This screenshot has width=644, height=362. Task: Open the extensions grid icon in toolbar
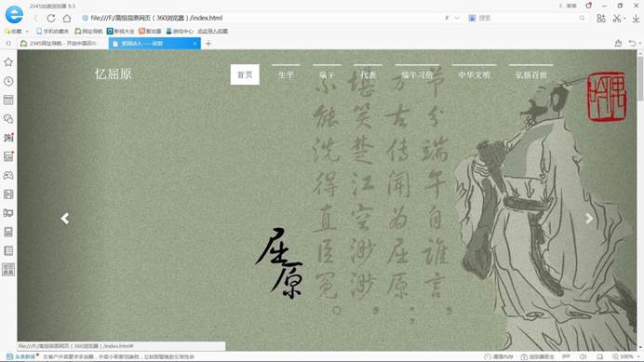pos(601,18)
